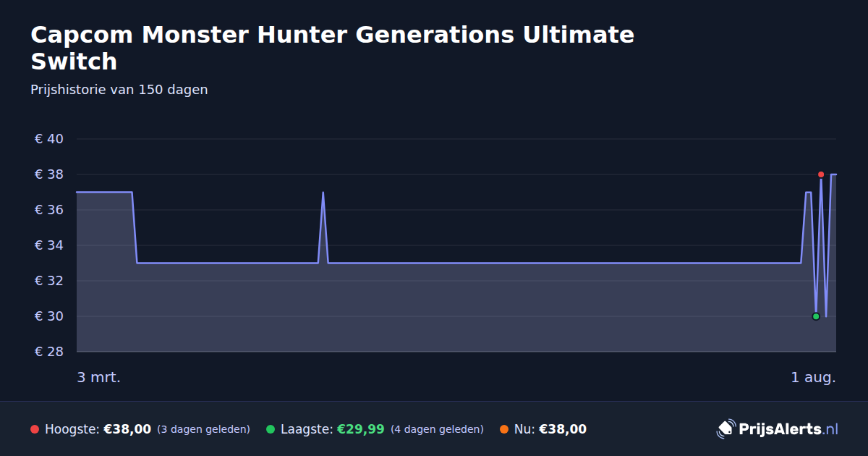Click the 1 aug. end date label
Viewport: 868px width, 456px height.
[x=813, y=377]
